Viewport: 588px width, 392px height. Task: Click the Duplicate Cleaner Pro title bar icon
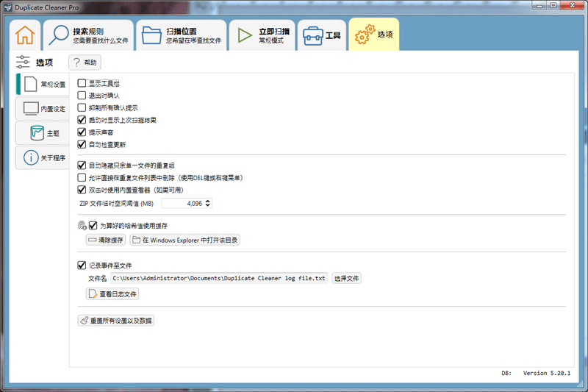(8, 7)
